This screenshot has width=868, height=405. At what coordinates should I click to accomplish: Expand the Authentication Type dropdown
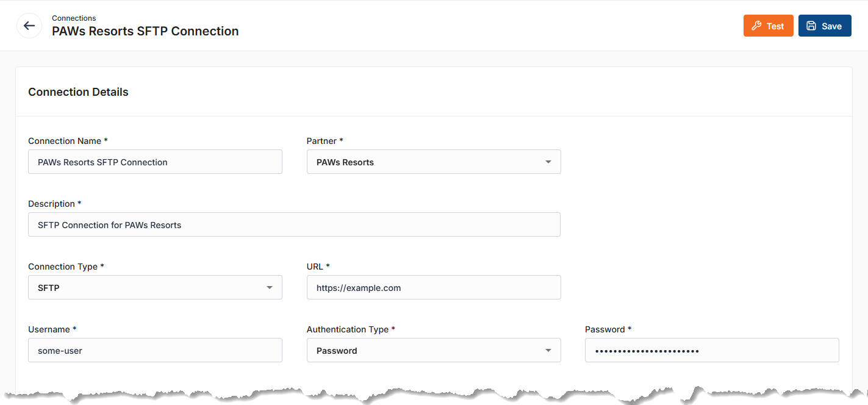pyautogui.click(x=427, y=351)
